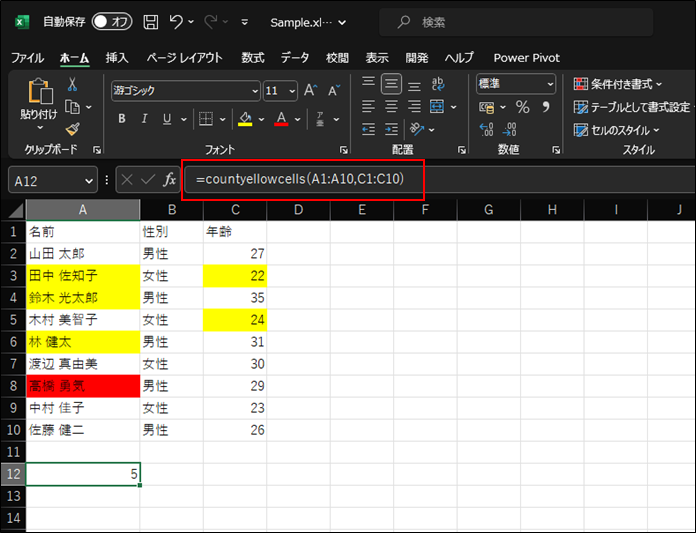Open the 挿入 (Insert) ribbon tab
This screenshot has height=533, width=696.
[x=117, y=58]
